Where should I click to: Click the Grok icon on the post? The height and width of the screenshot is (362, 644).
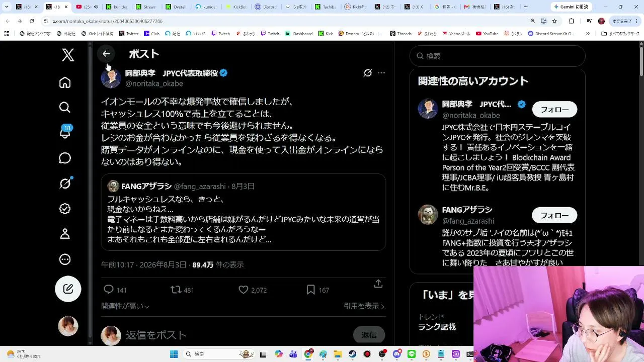[368, 73]
